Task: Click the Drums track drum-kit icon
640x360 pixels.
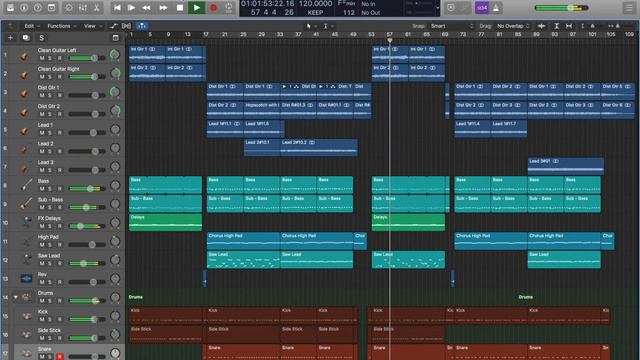Action: click(x=27, y=297)
